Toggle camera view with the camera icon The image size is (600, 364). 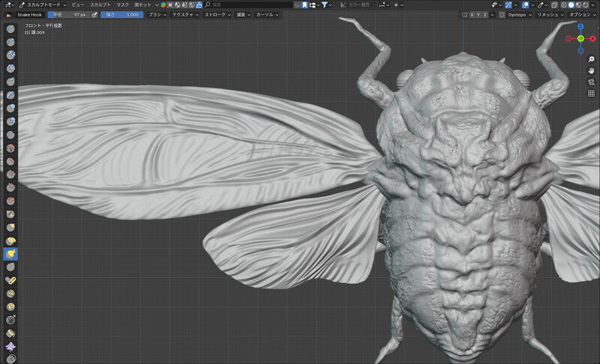[x=592, y=82]
